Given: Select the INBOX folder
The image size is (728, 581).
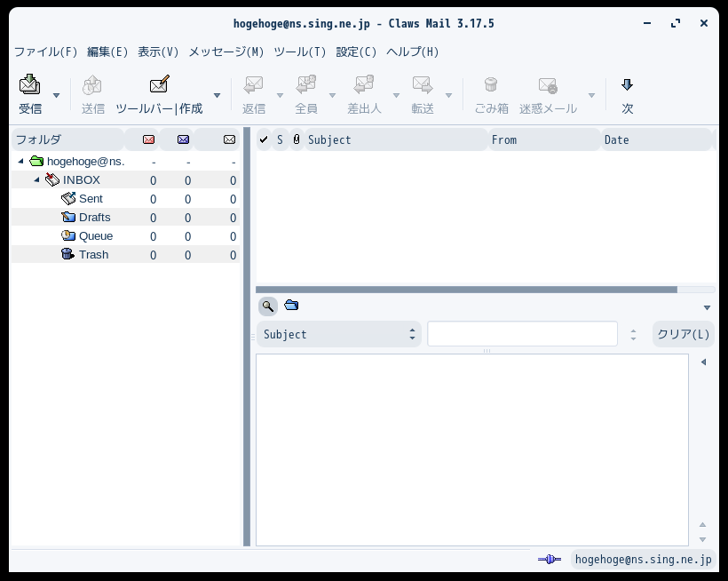Looking at the screenshot, I should point(125,179).
